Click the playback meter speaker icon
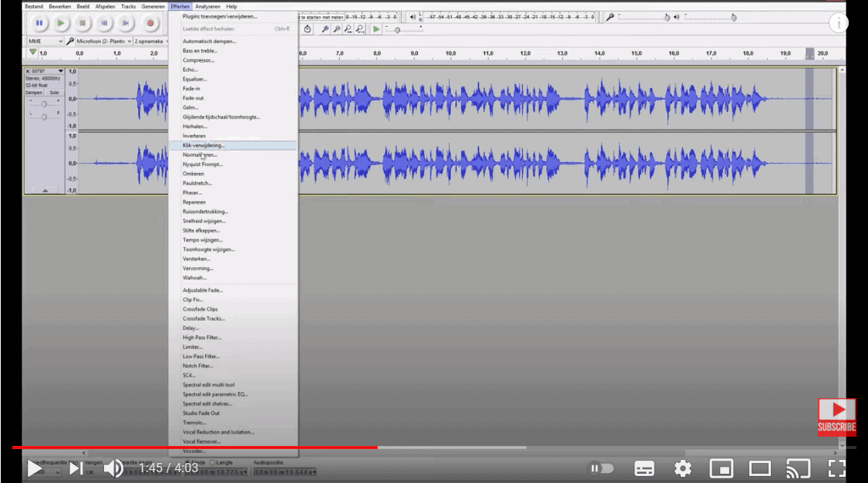 point(412,17)
